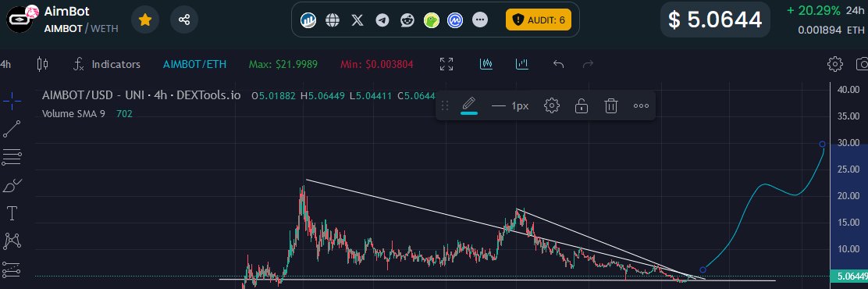Image resolution: width=868 pixels, height=289 pixels.
Task: Toggle the favorite star for AimBot
Action: click(145, 20)
